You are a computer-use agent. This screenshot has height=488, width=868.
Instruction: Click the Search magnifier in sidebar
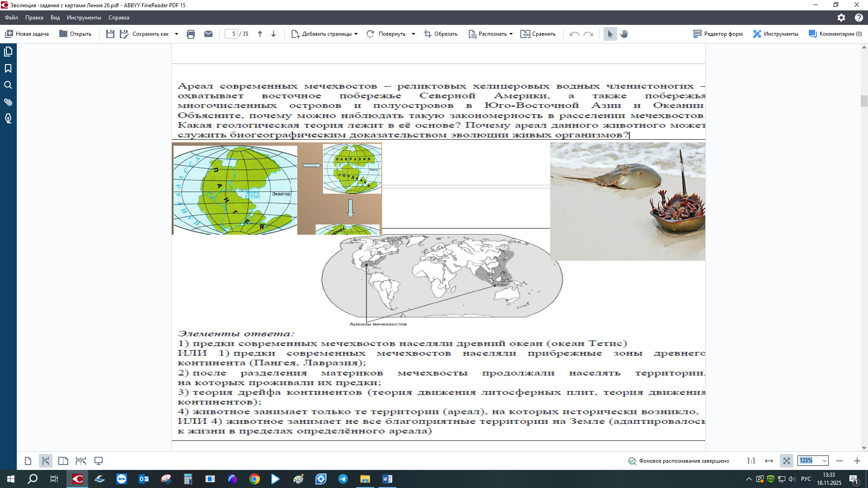pyautogui.click(x=8, y=85)
